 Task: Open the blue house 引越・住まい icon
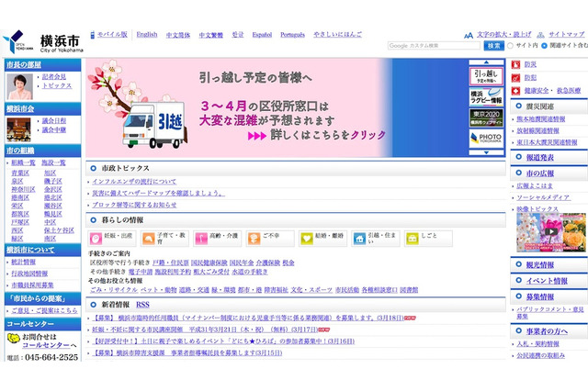(x=359, y=239)
